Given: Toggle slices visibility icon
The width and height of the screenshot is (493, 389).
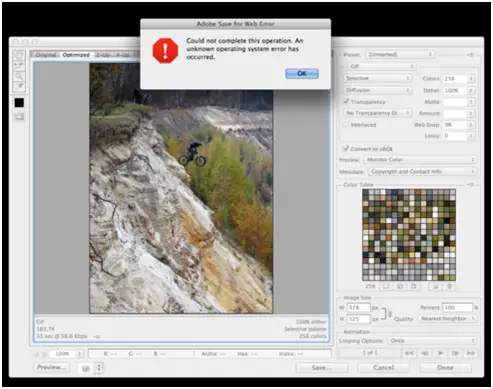Looking at the screenshot, I should point(19,116).
